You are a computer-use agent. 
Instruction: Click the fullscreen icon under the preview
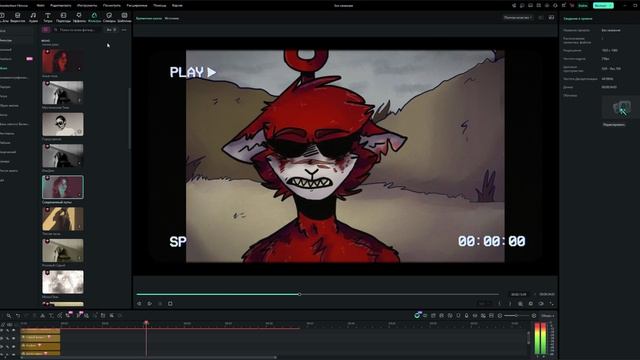(552, 304)
